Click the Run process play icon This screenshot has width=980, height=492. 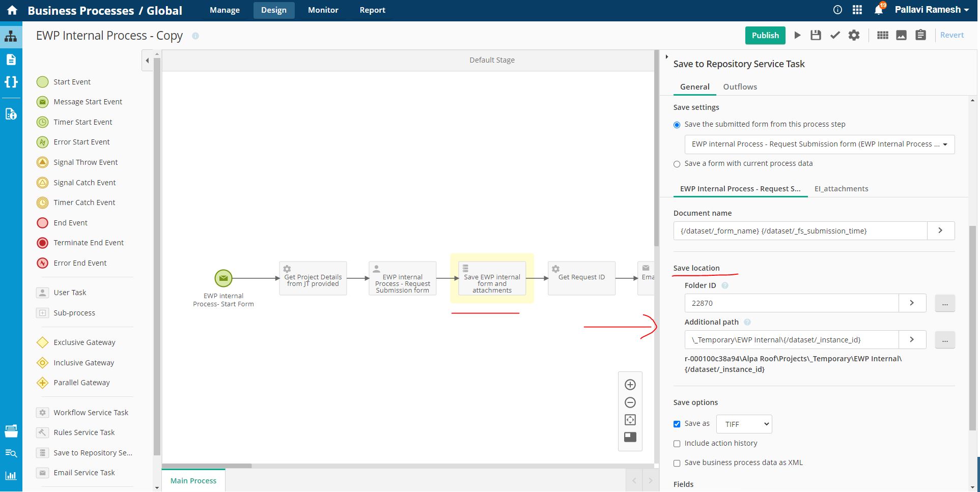click(x=797, y=35)
